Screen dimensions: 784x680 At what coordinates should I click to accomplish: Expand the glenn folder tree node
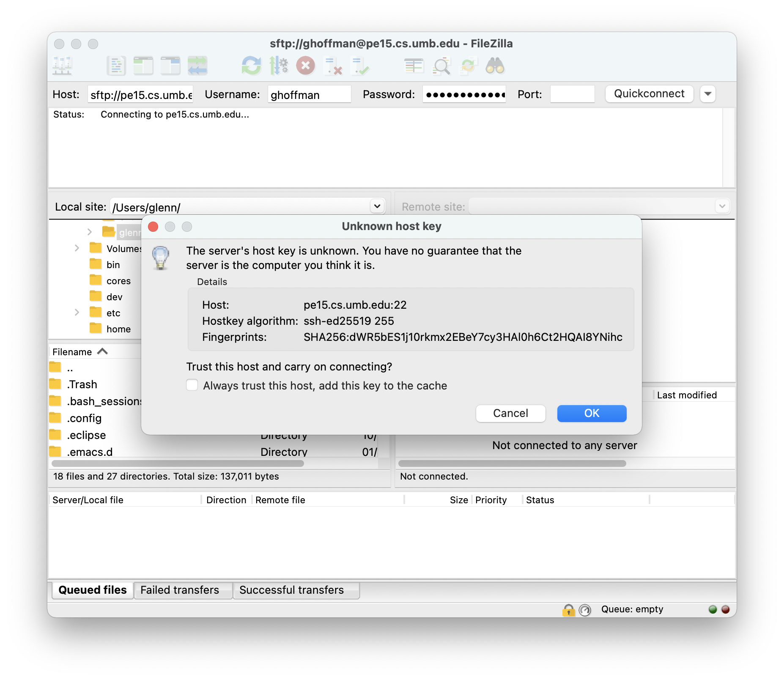click(x=89, y=232)
